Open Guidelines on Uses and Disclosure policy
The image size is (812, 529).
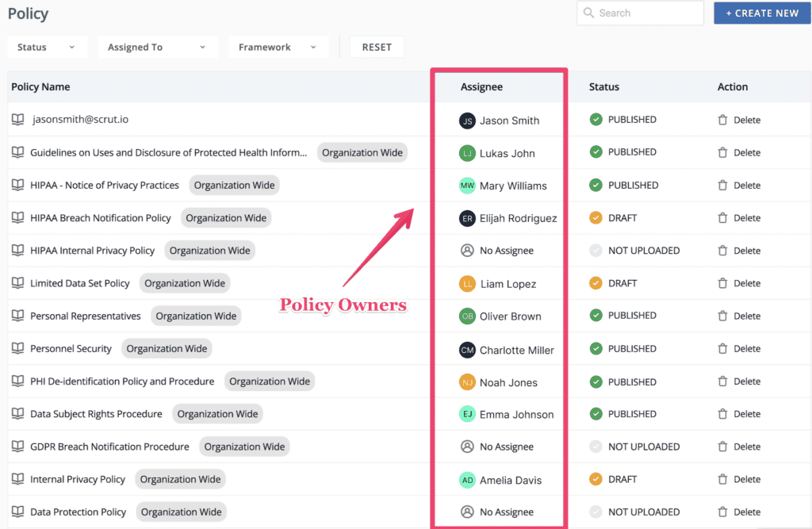(168, 152)
